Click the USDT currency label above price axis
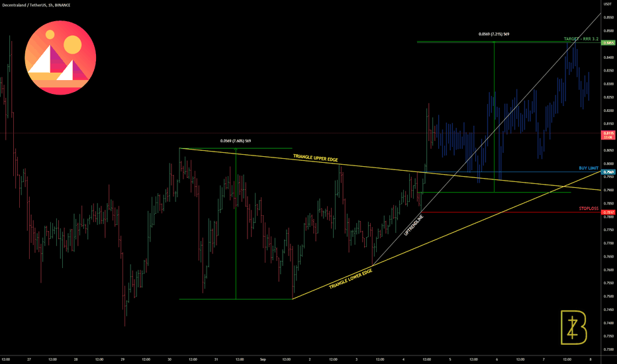Image resolution: width=617 pixels, height=364 pixels. [608, 4]
